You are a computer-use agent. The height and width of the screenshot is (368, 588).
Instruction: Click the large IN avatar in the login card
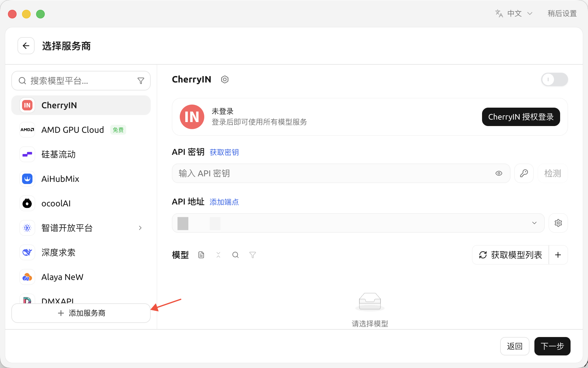(192, 117)
